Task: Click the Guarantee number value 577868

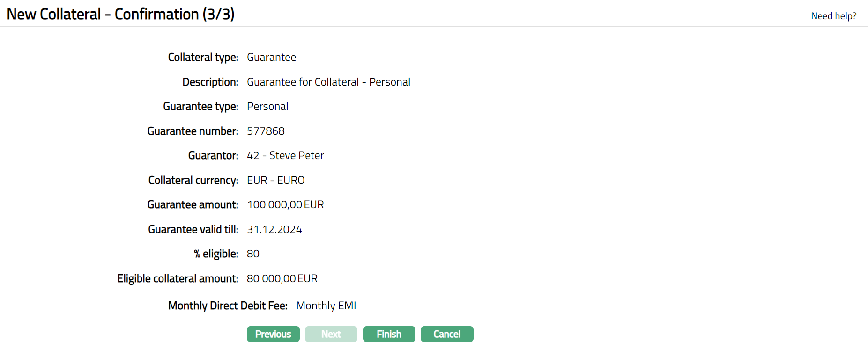Action: click(266, 131)
